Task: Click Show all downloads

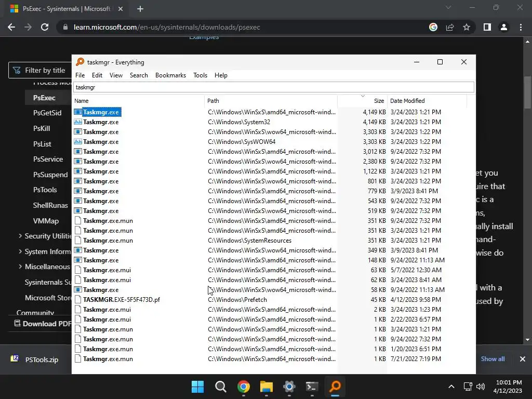Action: click(x=493, y=359)
